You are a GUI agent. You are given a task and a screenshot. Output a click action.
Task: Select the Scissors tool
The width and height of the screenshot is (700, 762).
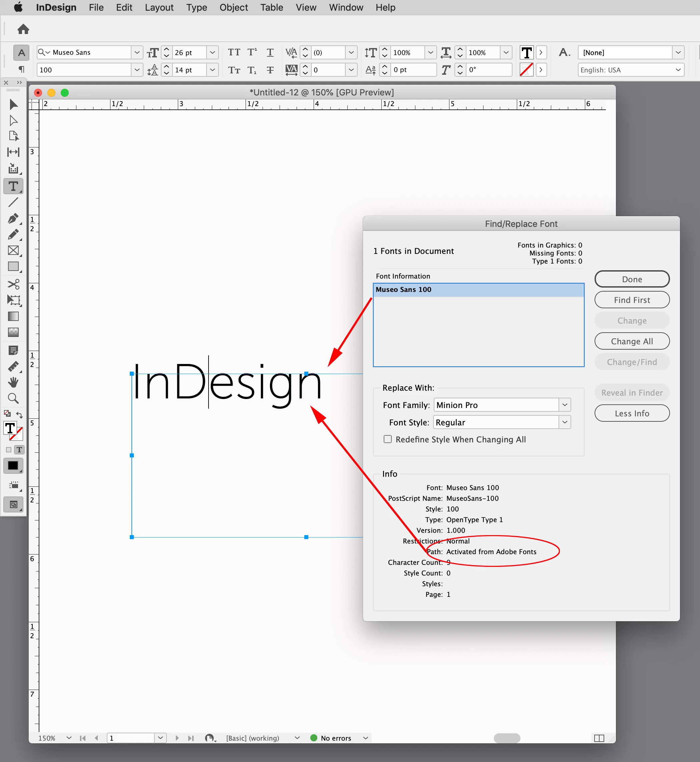point(13,284)
